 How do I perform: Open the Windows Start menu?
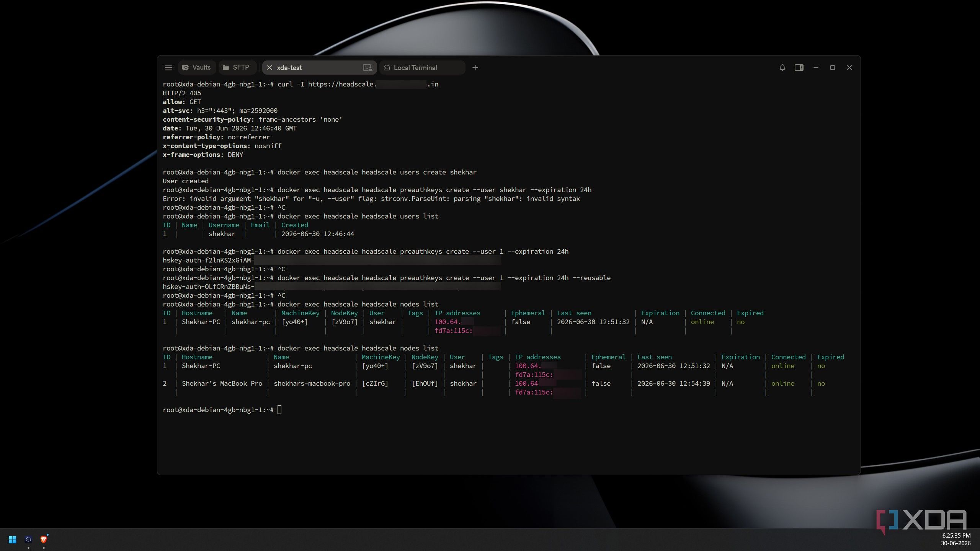[x=12, y=540]
